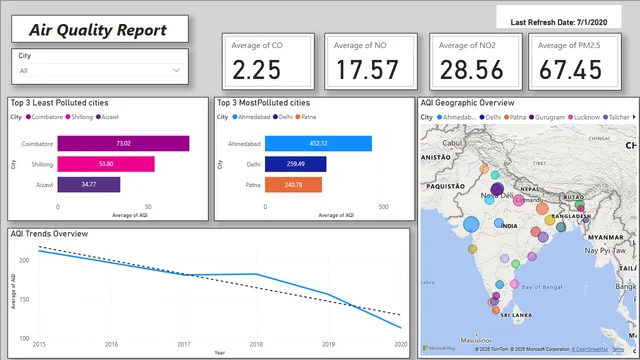Click the largest blue bubble on the map
Image resolution: width=640 pixels, height=360 pixels.
[471, 224]
